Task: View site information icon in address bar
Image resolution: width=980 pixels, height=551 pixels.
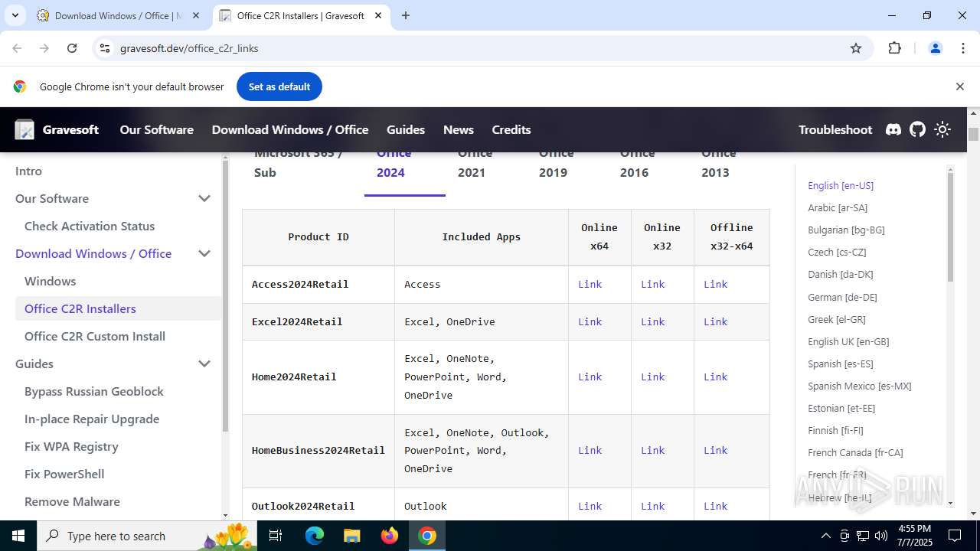Action: point(105,48)
